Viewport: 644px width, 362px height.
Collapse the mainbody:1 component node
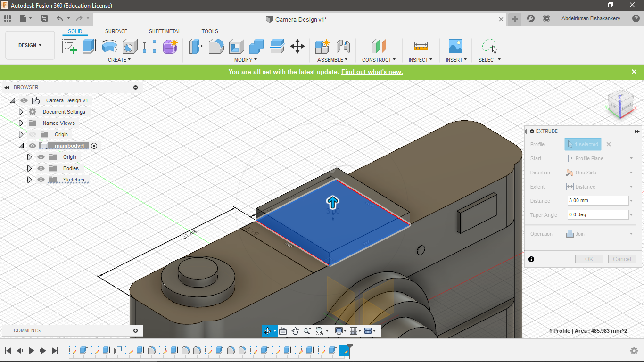pos(21,146)
